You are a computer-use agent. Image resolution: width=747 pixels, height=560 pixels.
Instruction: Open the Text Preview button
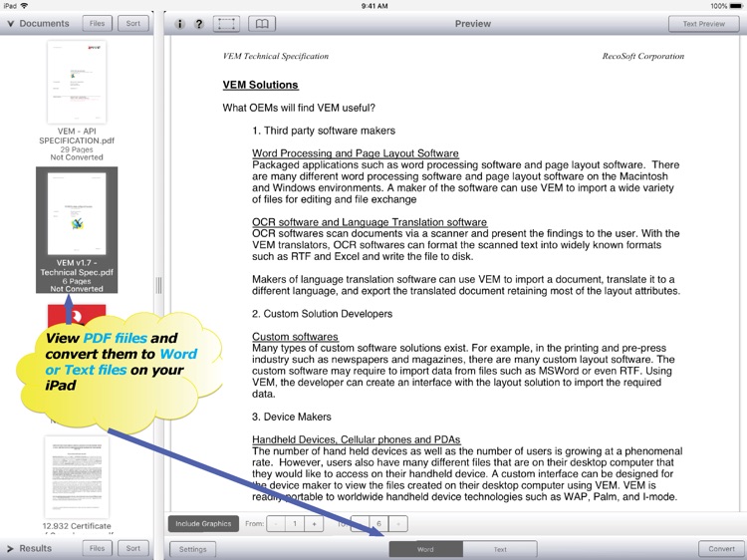(703, 24)
